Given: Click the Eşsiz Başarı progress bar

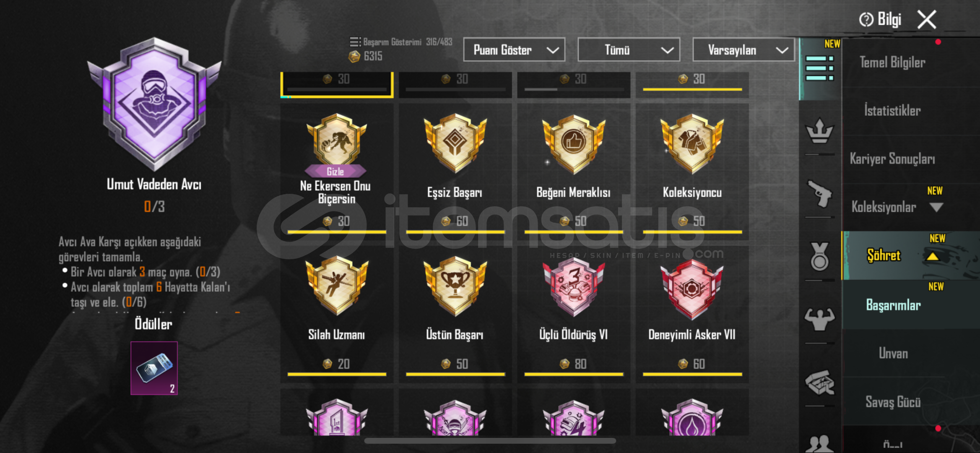Looking at the screenshot, I should (x=455, y=232).
